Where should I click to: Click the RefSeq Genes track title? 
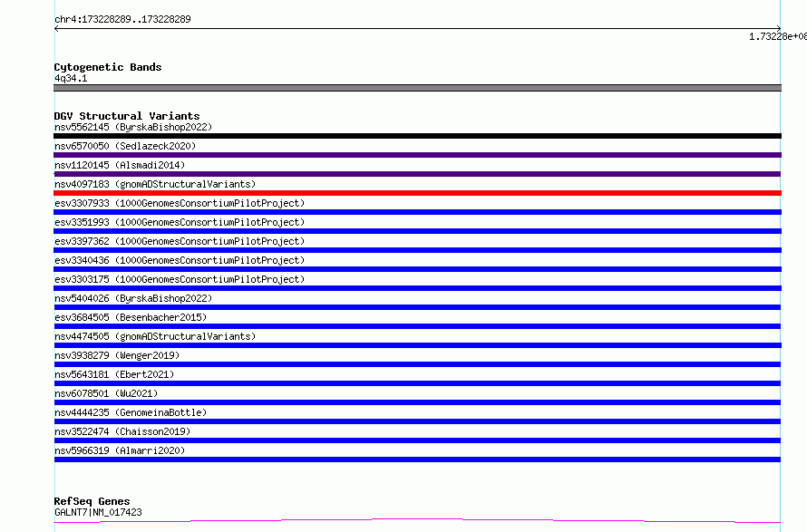point(92,501)
